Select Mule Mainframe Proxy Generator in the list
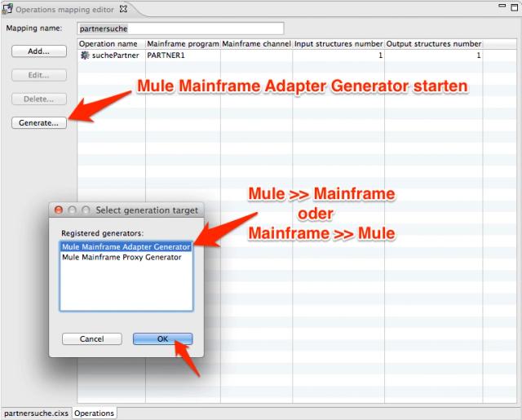 122,257
